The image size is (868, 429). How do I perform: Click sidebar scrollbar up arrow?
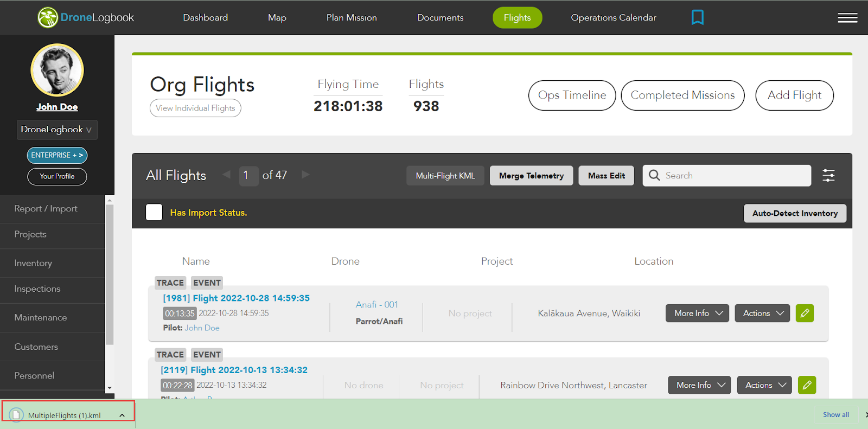pos(110,200)
